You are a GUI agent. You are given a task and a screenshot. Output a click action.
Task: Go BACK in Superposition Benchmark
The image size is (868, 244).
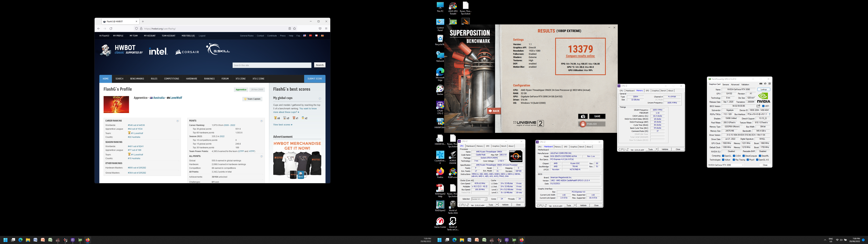tap(494, 111)
